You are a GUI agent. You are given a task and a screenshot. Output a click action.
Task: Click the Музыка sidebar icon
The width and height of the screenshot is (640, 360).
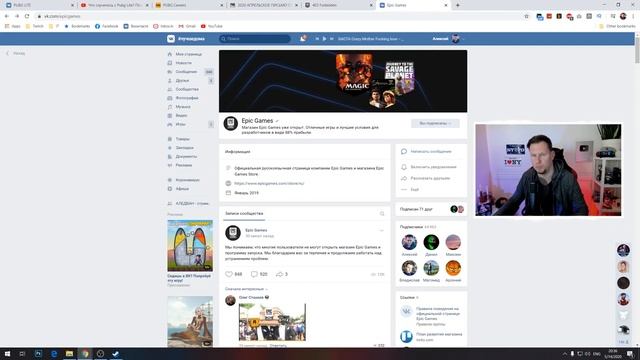click(x=170, y=107)
